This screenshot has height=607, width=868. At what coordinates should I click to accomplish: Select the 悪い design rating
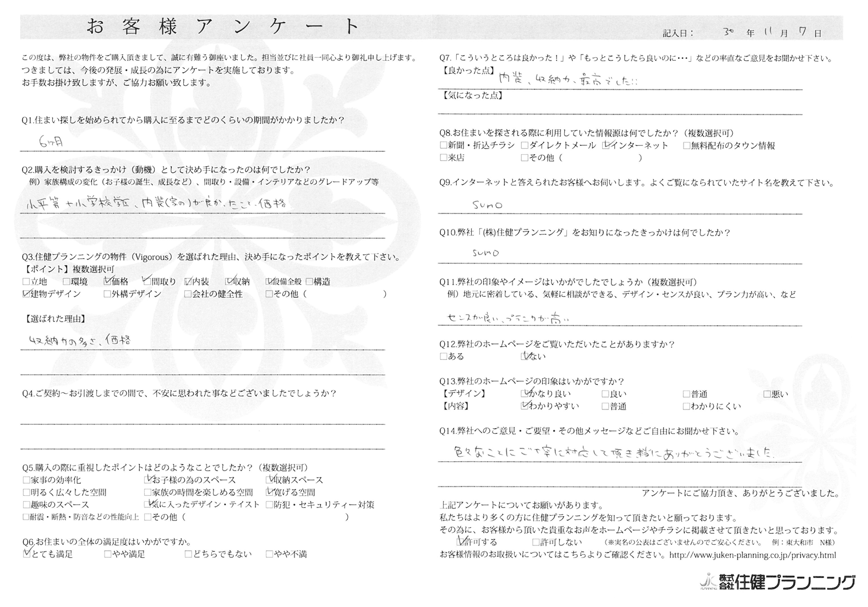pyautogui.click(x=767, y=394)
